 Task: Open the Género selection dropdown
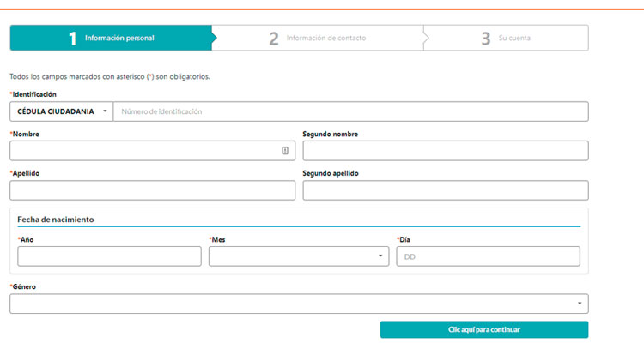[x=299, y=304]
